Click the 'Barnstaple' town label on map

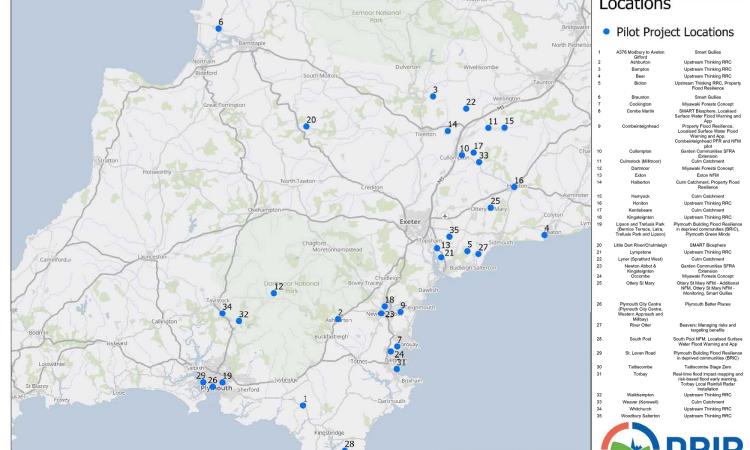[252, 43]
